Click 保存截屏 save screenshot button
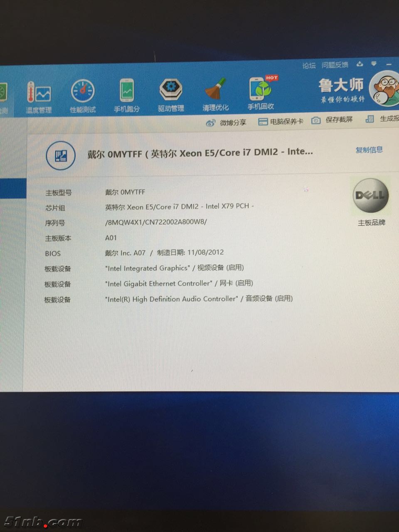This screenshot has width=399, height=532. [x=332, y=120]
